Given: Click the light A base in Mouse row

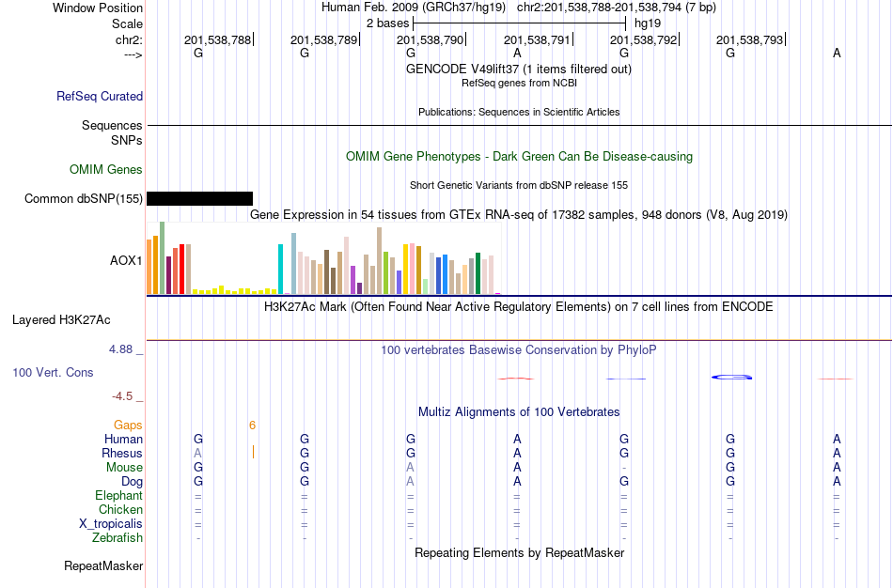Looking at the screenshot, I should pyautogui.click(x=411, y=468).
